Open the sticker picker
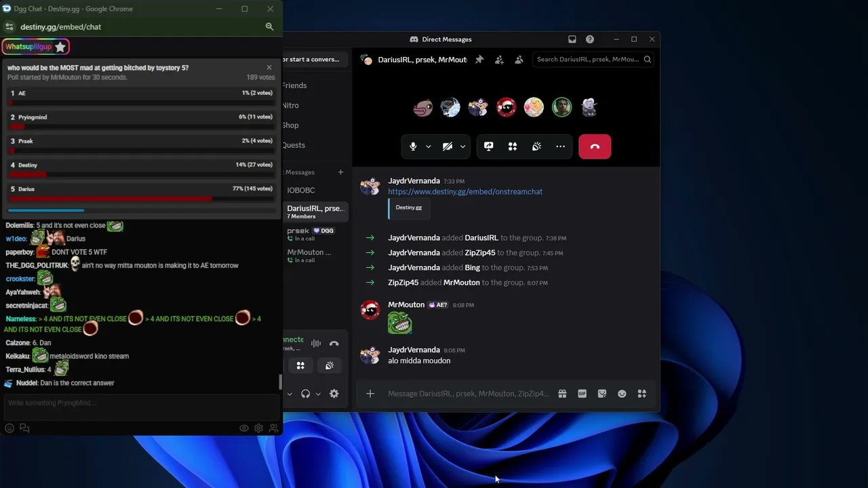 [602, 394]
